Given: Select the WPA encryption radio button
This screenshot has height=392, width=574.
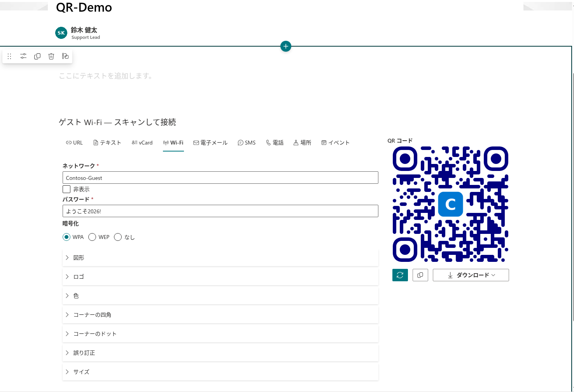Looking at the screenshot, I should click(x=66, y=237).
